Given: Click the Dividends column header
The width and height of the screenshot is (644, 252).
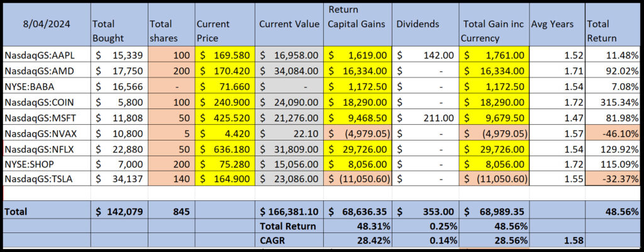Looking at the screenshot, I should point(425,25).
